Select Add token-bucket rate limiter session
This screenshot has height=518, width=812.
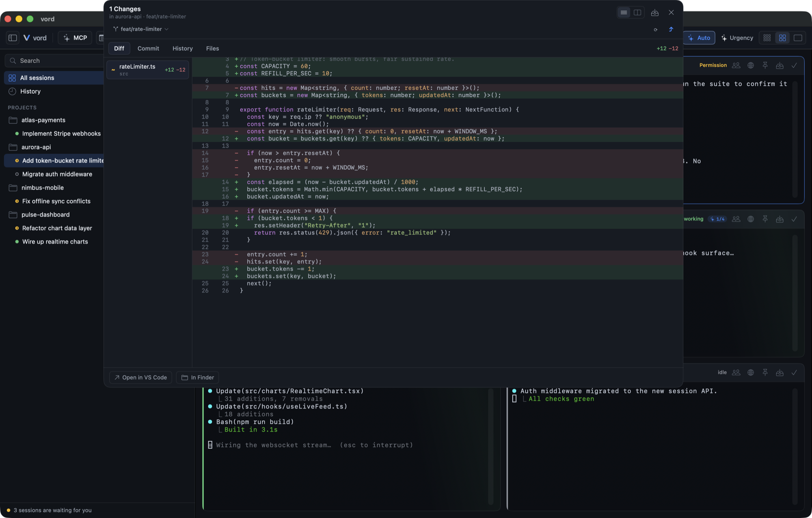point(54,161)
